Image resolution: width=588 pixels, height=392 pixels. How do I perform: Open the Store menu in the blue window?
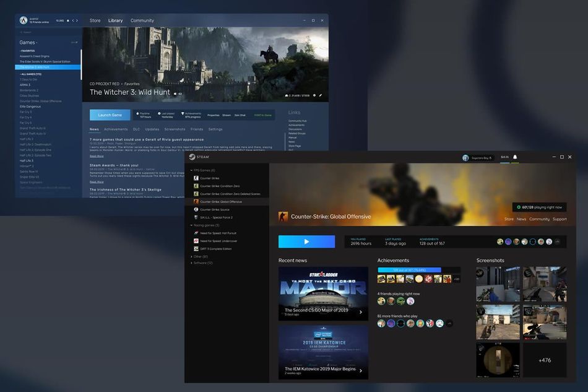tap(95, 20)
